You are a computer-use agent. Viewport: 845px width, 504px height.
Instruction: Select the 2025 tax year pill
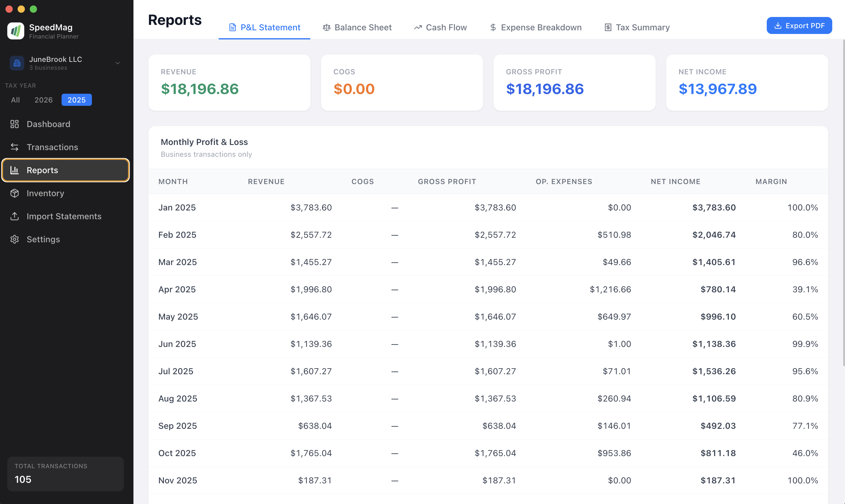[76, 100]
